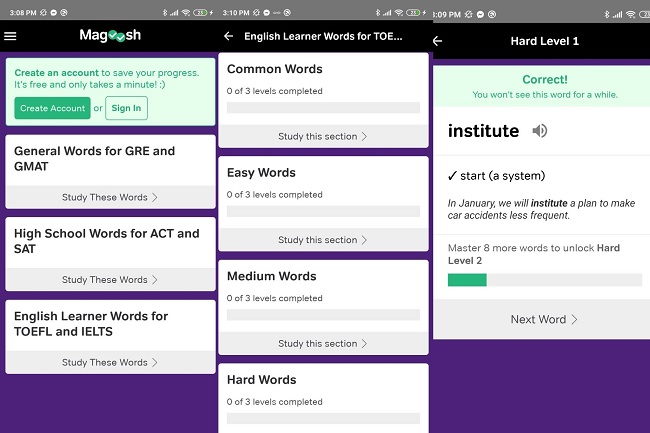The image size is (650, 433).
Task: Click the Medium Words heading
Action: (x=272, y=276)
